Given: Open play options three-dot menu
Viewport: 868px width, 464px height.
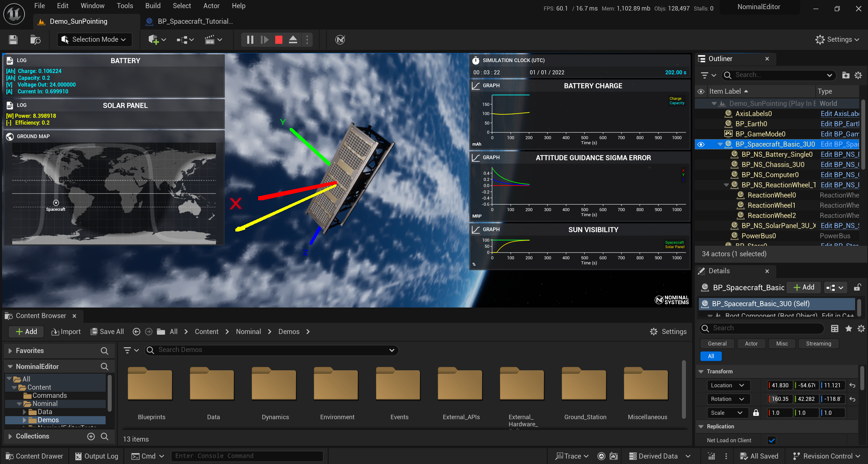Looking at the screenshot, I should click(x=307, y=40).
